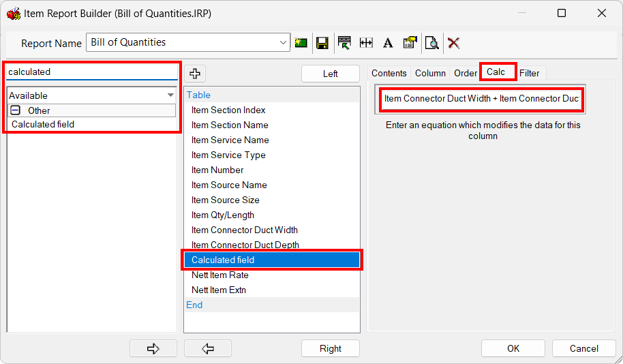The image size is (623, 364).
Task: Select the 'End' row
Action: click(272, 305)
